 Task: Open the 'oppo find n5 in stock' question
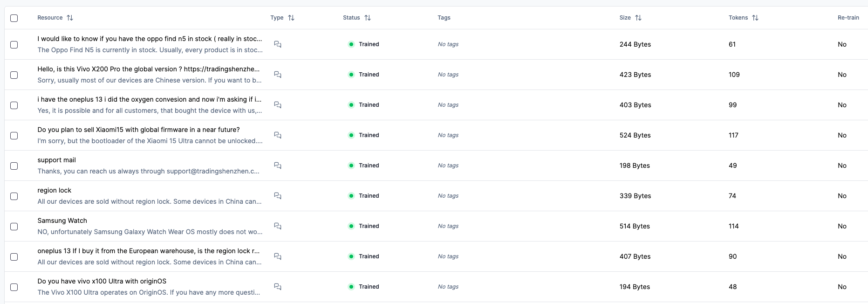[x=150, y=39]
